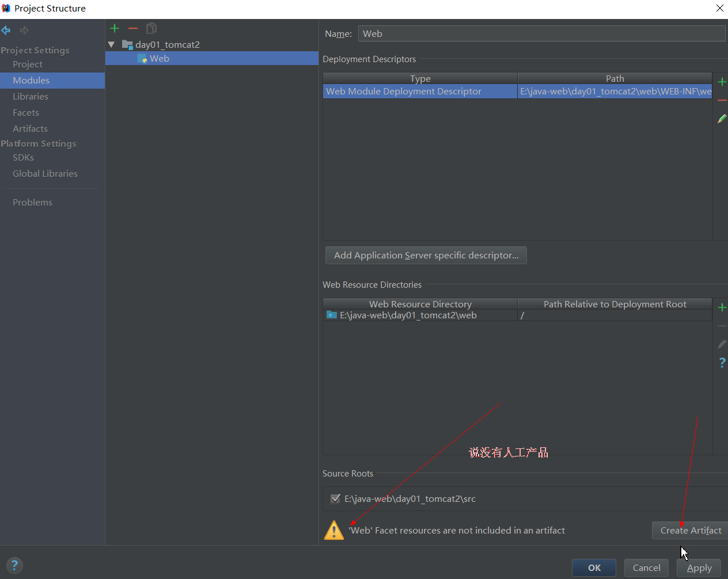Open web resource directories help icon

722,363
